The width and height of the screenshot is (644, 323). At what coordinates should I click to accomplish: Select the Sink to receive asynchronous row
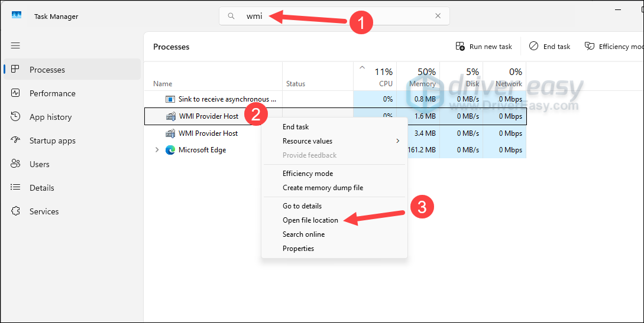click(335, 99)
